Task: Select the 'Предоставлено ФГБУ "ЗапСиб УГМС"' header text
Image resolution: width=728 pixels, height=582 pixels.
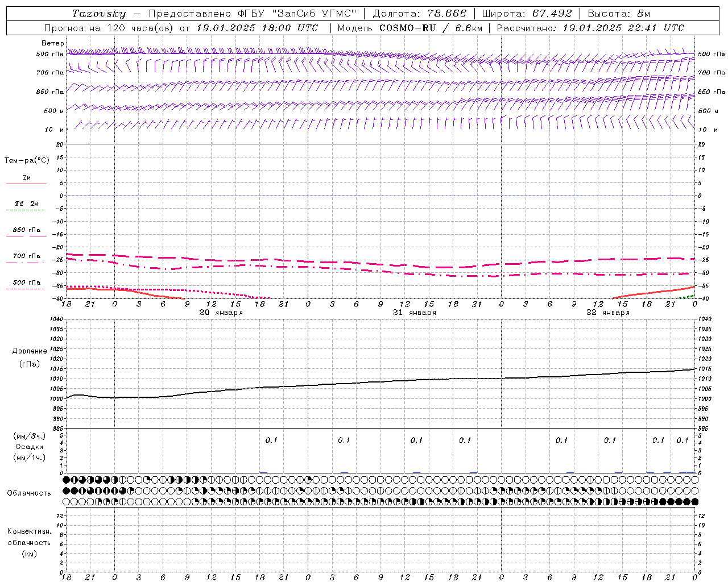Action: coord(252,14)
